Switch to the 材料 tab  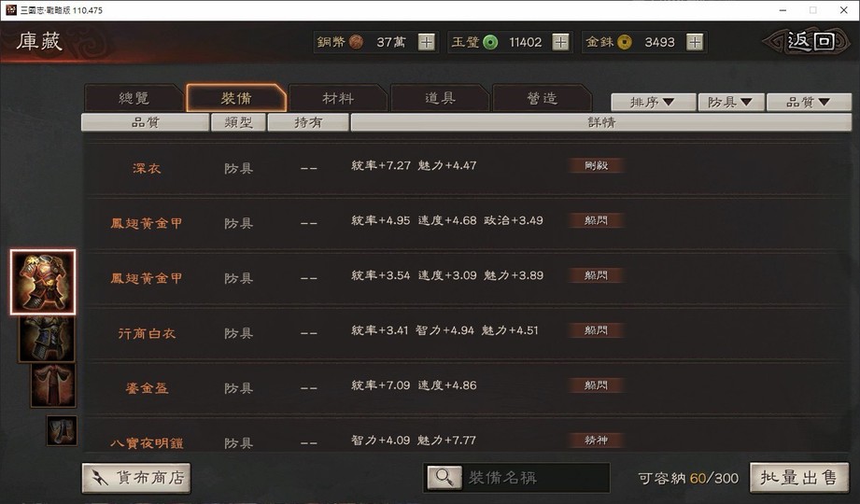[338, 98]
